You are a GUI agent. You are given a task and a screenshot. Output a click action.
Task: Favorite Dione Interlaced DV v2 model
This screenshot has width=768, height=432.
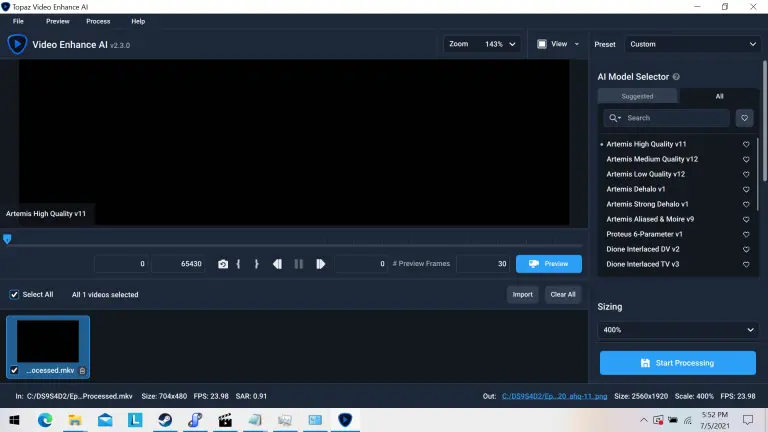coord(746,249)
